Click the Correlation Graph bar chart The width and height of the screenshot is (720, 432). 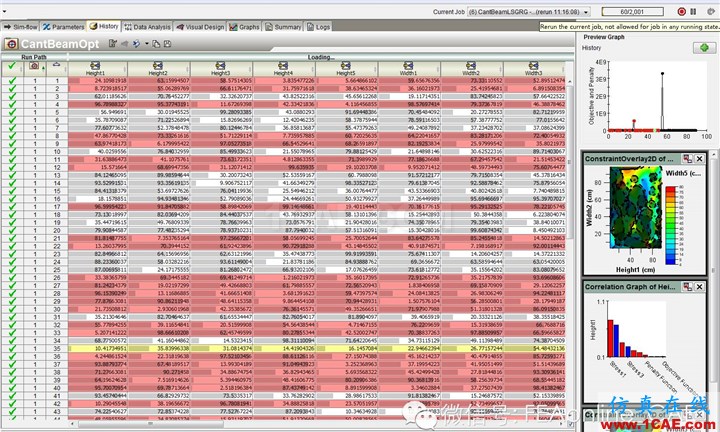[636, 329]
